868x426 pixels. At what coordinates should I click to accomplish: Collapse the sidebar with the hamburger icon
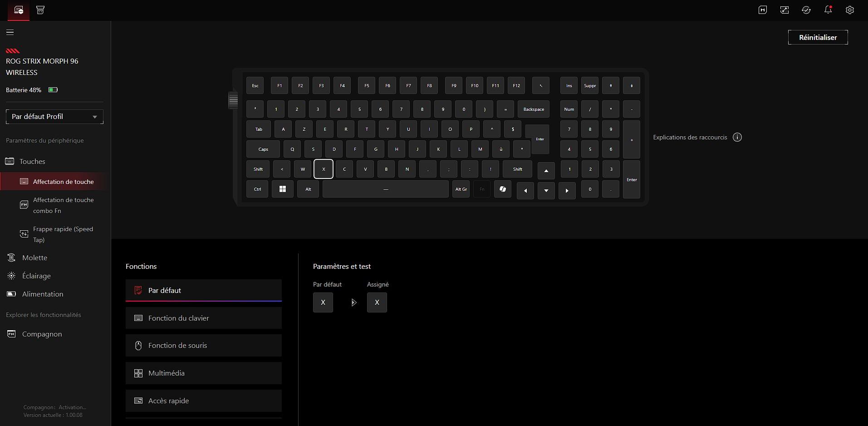10,32
